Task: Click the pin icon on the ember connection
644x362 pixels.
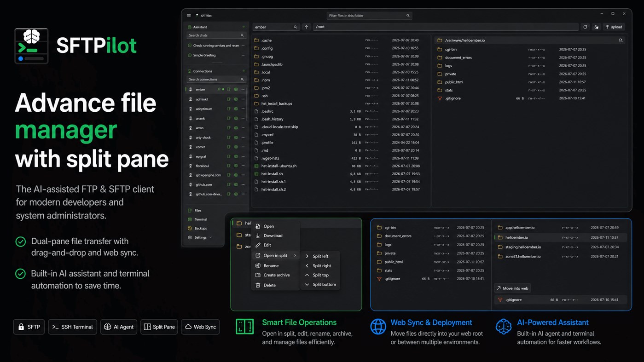Action: coord(219,90)
